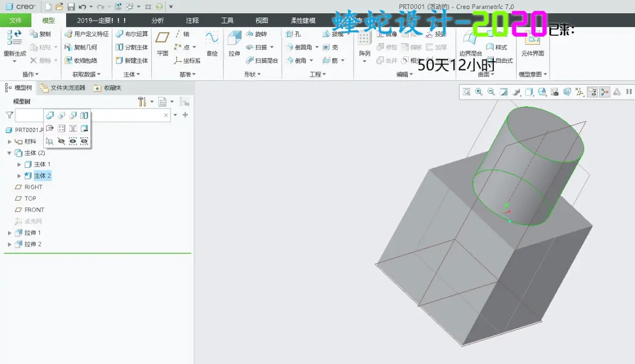Expand the 拉伸 1 feature node
The image size is (635, 364).
pos(9,233)
